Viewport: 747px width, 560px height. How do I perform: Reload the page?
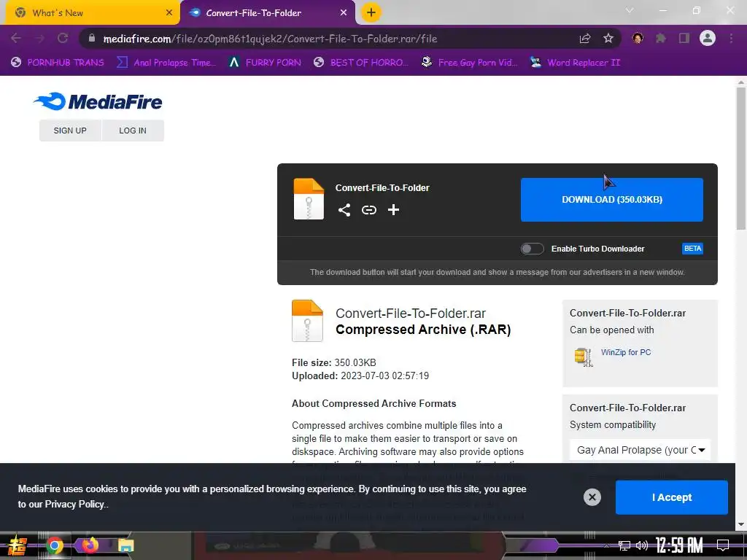(x=63, y=39)
